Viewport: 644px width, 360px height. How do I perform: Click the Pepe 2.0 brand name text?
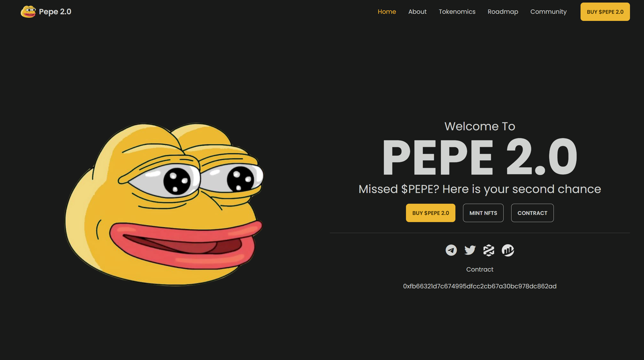pos(55,12)
